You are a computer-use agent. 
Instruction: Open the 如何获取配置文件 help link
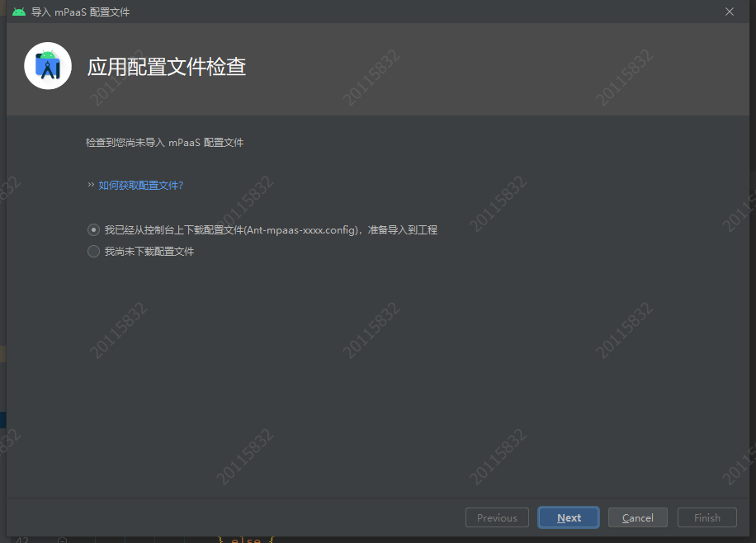140,185
